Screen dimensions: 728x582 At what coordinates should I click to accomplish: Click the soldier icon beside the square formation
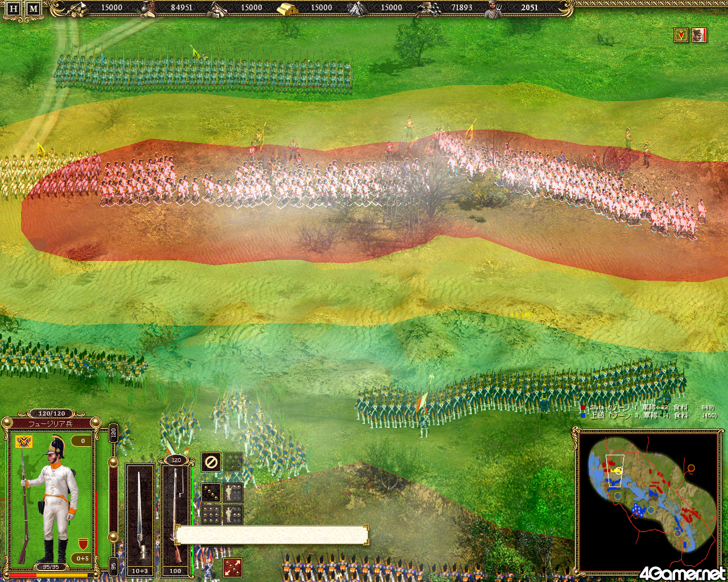coord(233,514)
